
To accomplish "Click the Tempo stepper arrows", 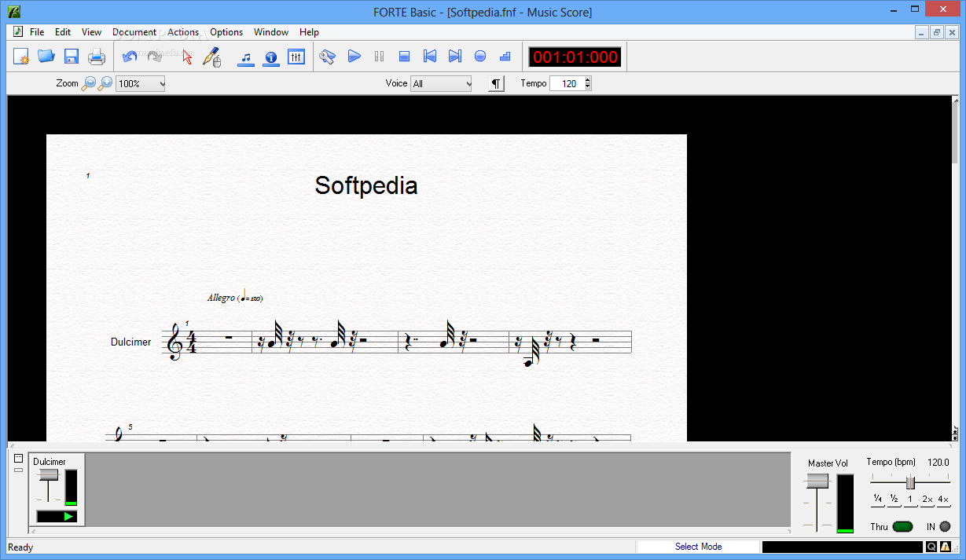I will [x=587, y=83].
